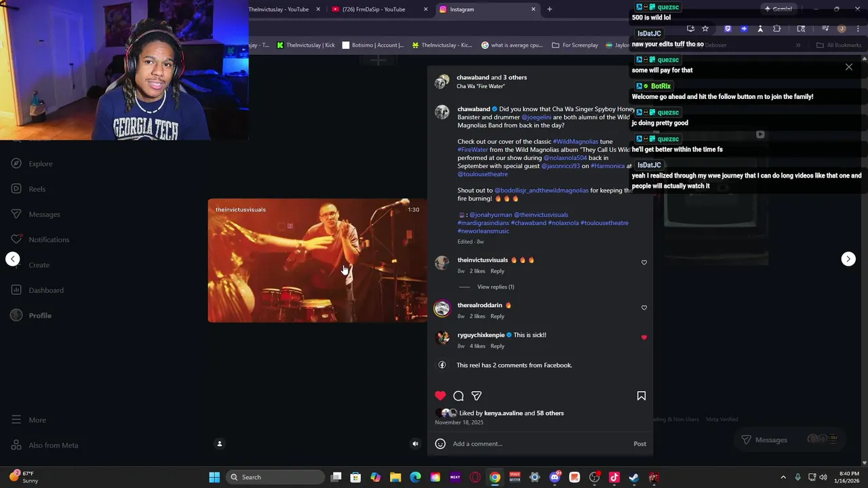Go to the previous post arrow

13,259
